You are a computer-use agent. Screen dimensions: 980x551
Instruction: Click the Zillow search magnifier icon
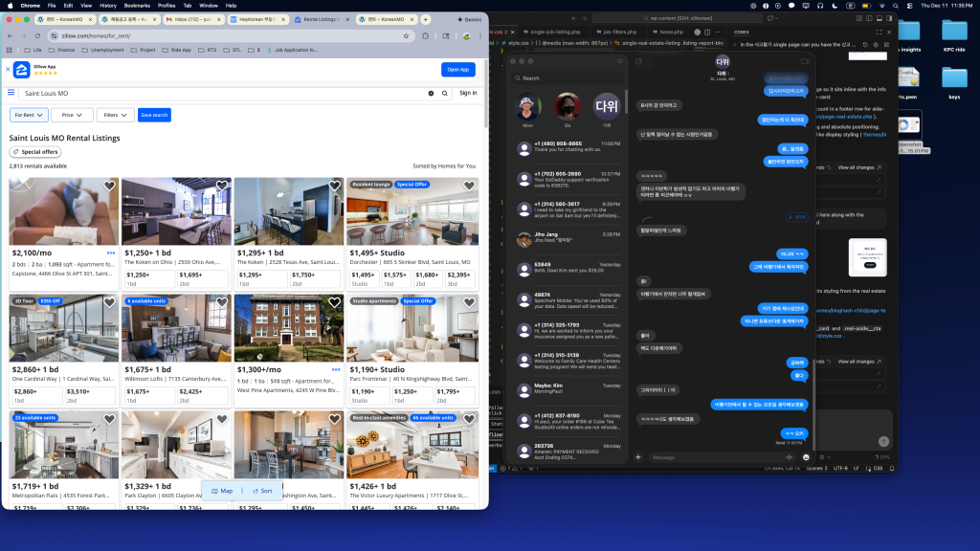click(445, 93)
